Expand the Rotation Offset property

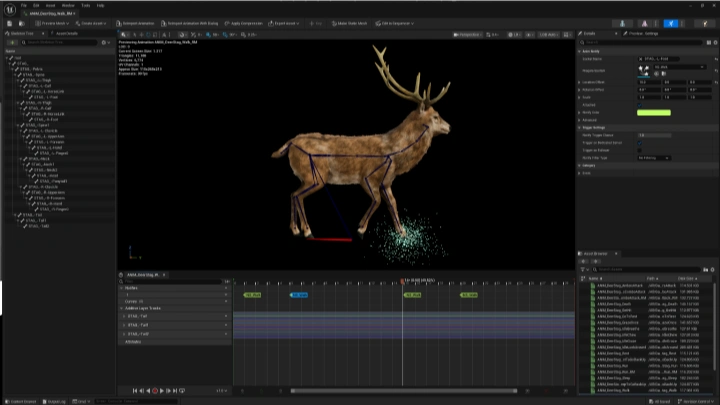coord(579,90)
